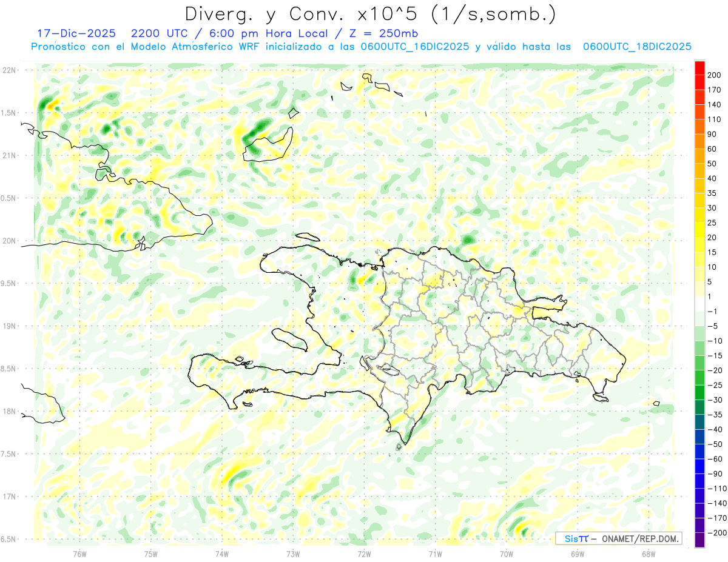Click the '21N' latitude label
Image resolution: width=728 pixels, height=562 pixels.
(9, 155)
